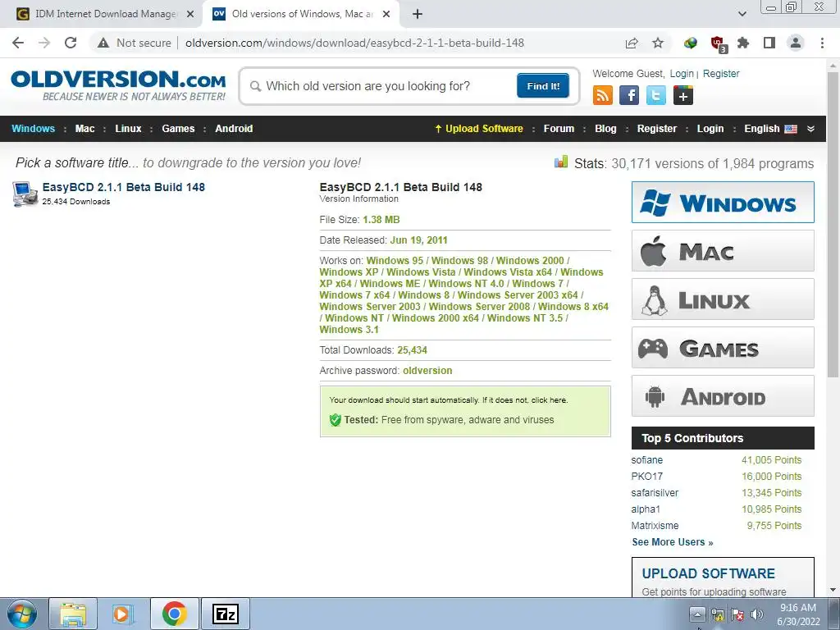Click the 'click here' manual download link
840x630 pixels.
point(549,400)
